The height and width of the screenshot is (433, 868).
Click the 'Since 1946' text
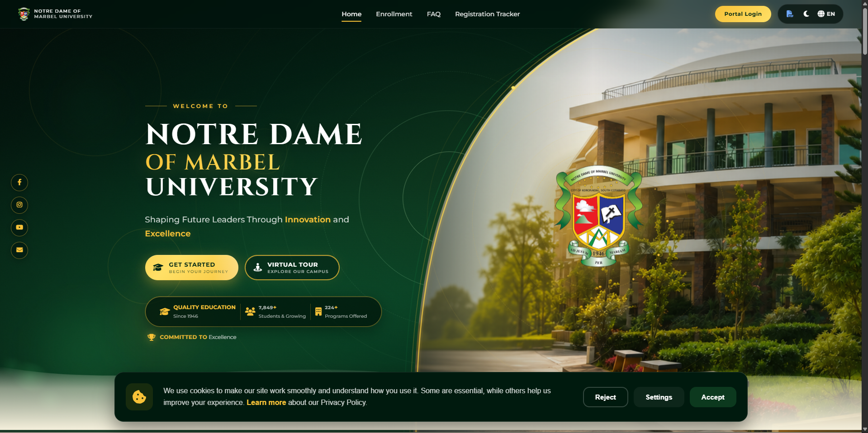click(x=185, y=316)
